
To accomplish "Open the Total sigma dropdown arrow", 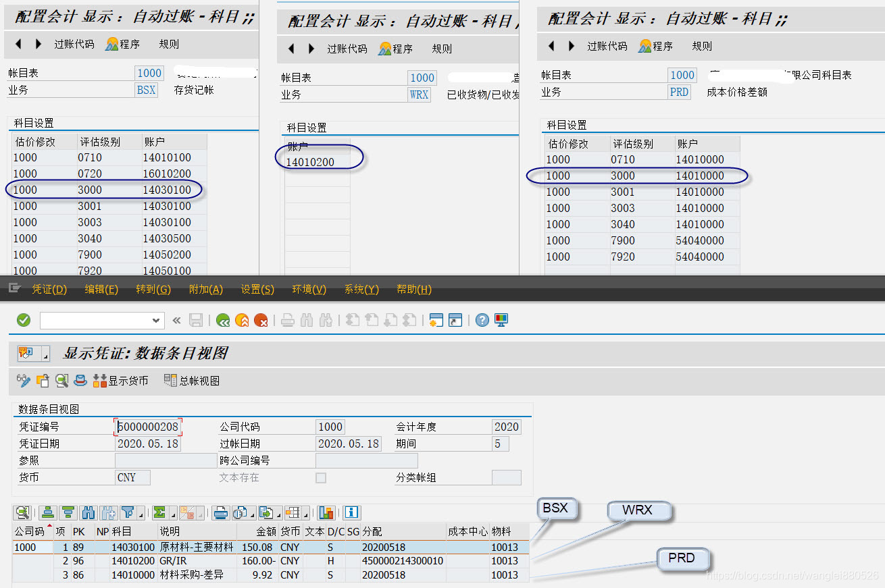I will click(173, 515).
